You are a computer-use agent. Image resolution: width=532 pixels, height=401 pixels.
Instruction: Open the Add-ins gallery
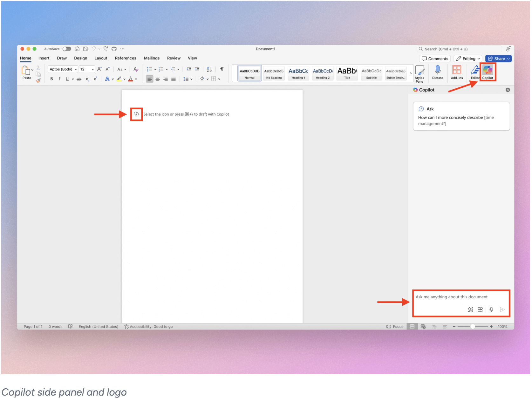[x=457, y=72]
